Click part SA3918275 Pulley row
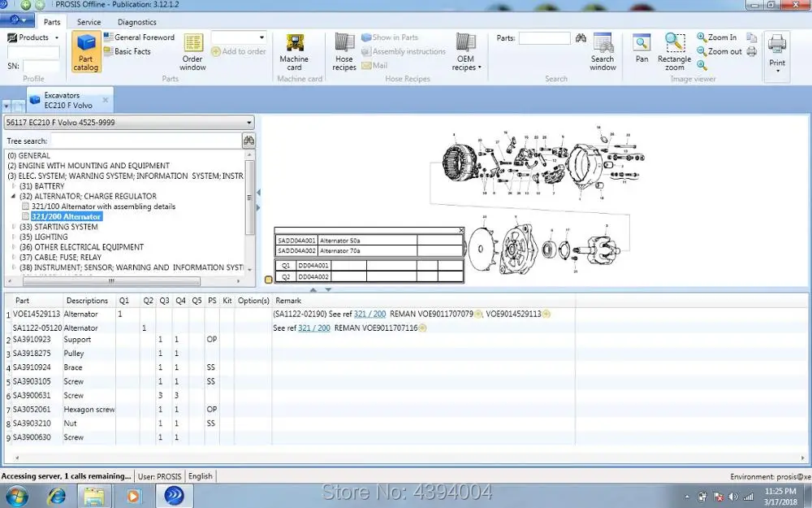Viewport: 812px width, 508px height. (290, 353)
